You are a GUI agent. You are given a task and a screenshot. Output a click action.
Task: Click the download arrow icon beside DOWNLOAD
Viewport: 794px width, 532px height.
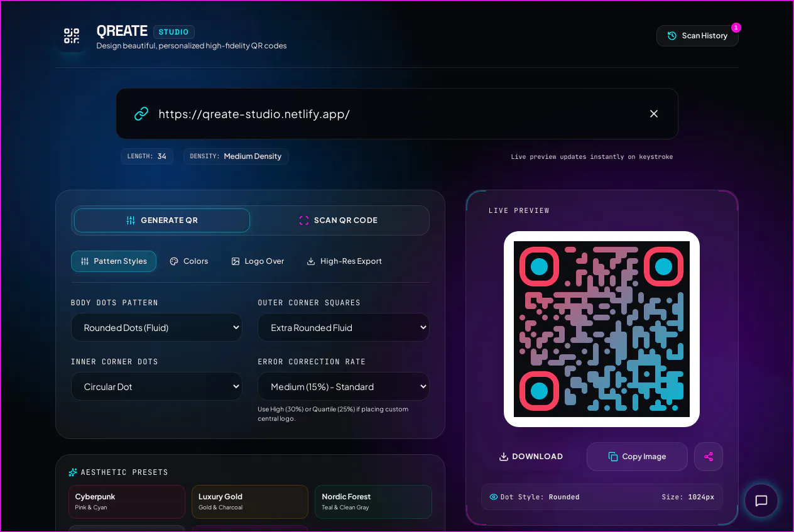click(x=503, y=457)
